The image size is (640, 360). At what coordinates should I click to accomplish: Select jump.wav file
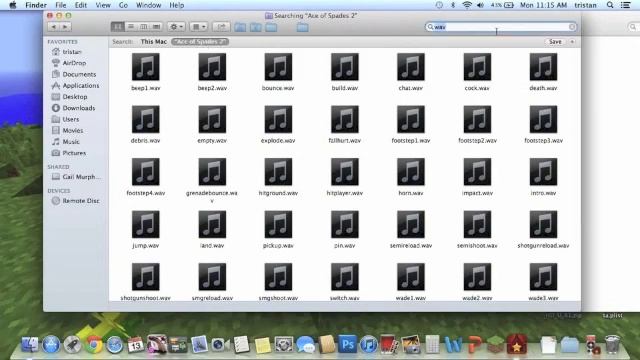(x=146, y=225)
